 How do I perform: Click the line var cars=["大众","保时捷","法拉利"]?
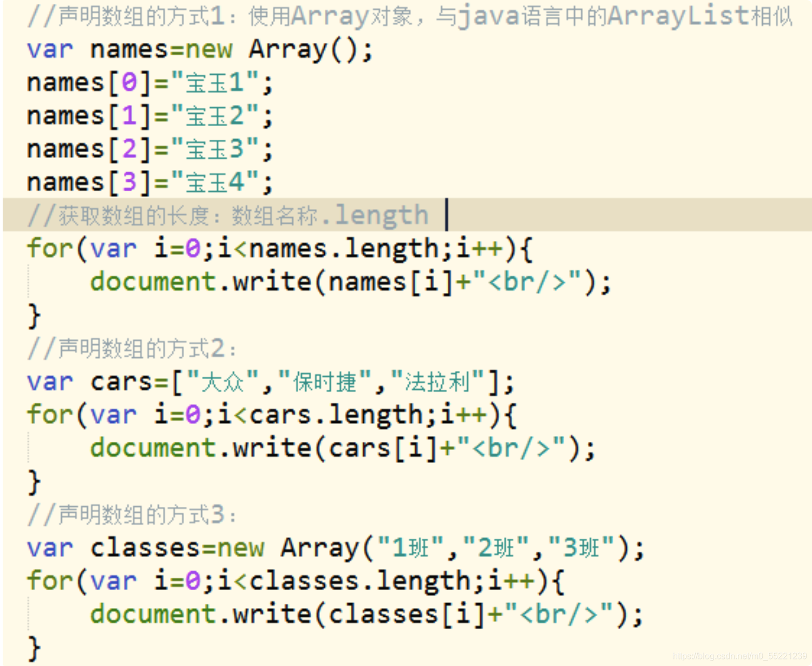pos(271,382)
